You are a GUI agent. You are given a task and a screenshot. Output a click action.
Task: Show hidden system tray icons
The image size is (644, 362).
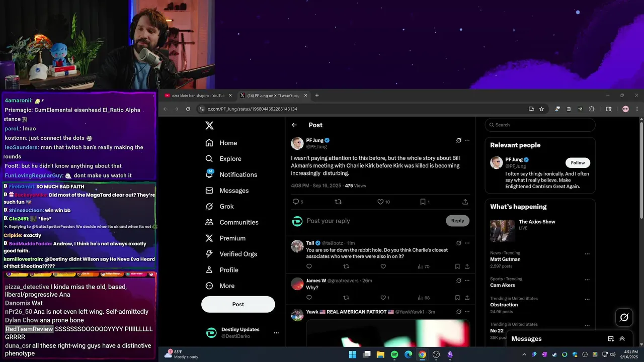click(524, 354)
